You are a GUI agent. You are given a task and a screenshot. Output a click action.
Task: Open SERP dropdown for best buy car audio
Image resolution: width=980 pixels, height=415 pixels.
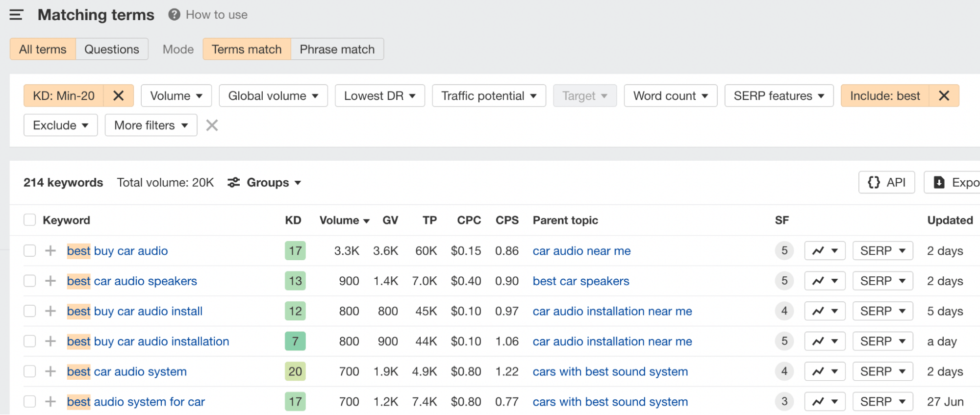click(882, 251)
